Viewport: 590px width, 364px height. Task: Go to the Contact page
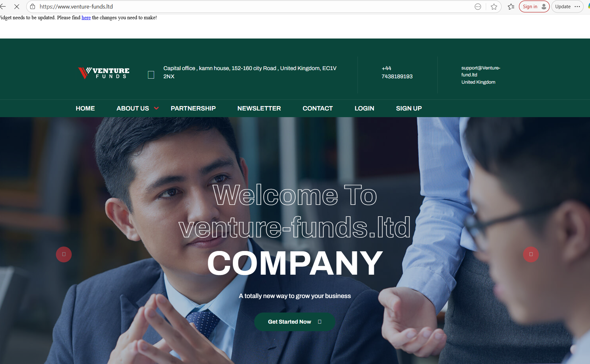coord(318,108)
